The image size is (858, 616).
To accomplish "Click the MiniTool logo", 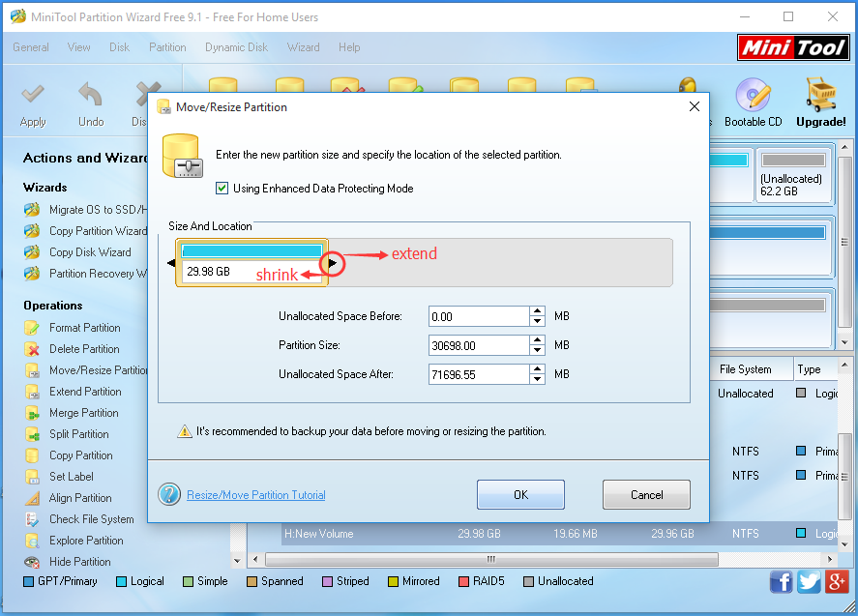I will [793, 47].
